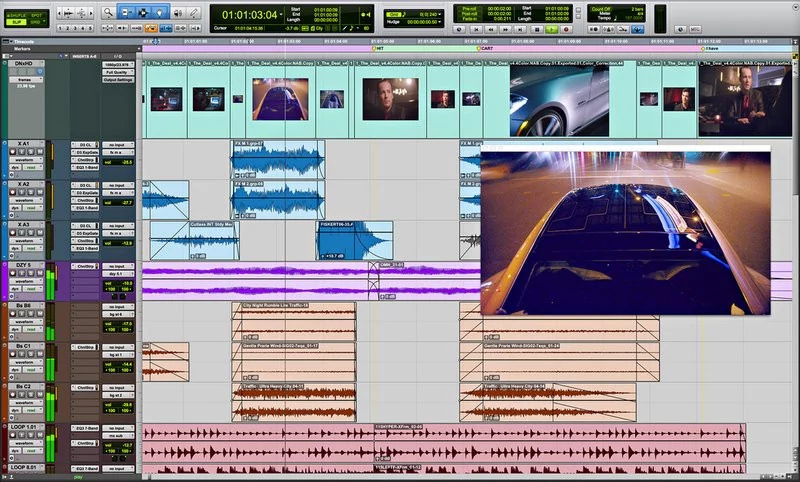Click the X A1 volume value field
Screen dimensions: 800x482
point(118,162)
